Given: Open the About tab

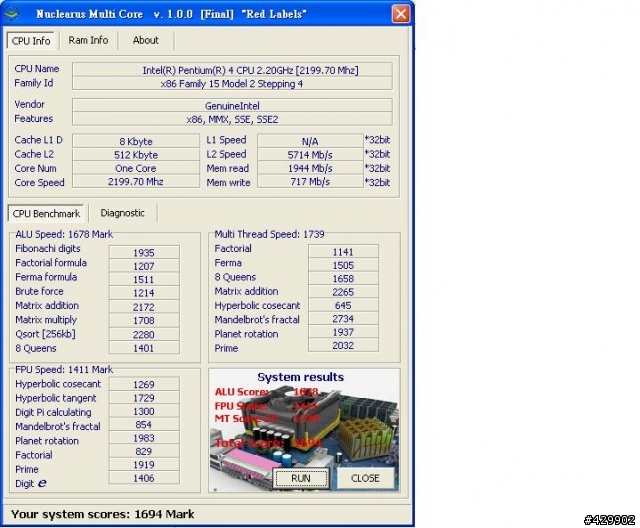Looking at the screenshot, I should pyautogui.click(x=145, y=40).
